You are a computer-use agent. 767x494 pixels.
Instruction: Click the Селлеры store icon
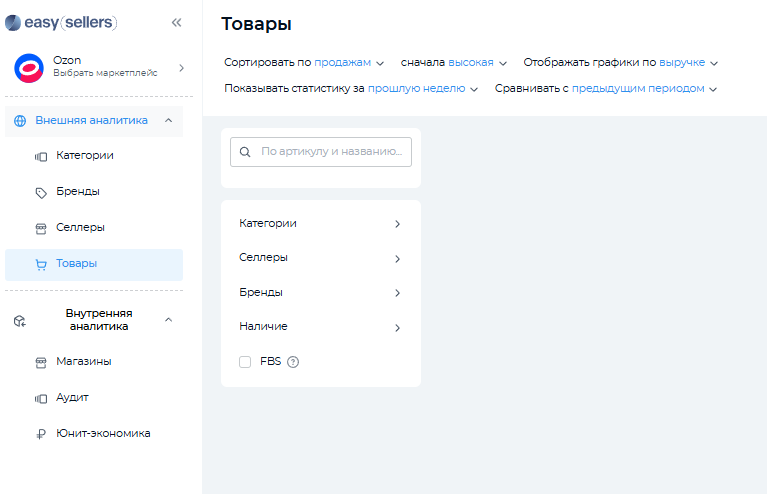click(41, 228)
